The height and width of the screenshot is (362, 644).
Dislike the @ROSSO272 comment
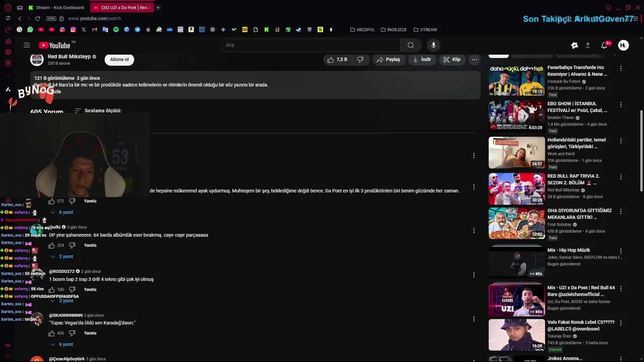pyautogui.click(x=72, y=290)
